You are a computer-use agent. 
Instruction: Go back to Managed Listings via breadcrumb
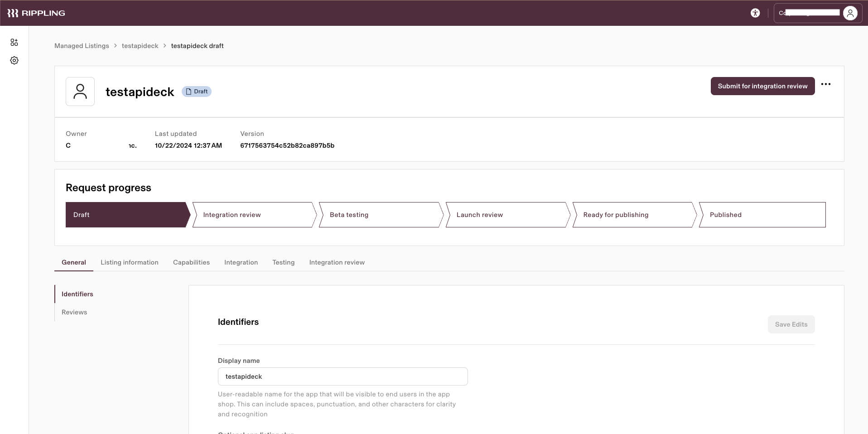point(82,46)
